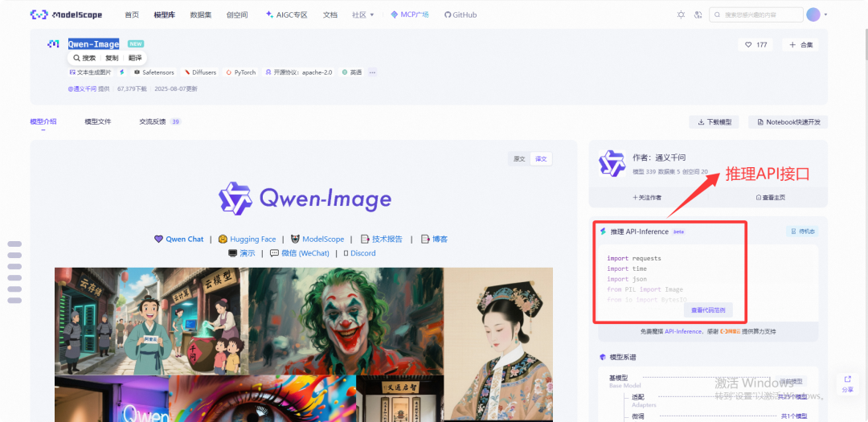
Task: Open the GitHub link in the navbar
Action: 461,15
